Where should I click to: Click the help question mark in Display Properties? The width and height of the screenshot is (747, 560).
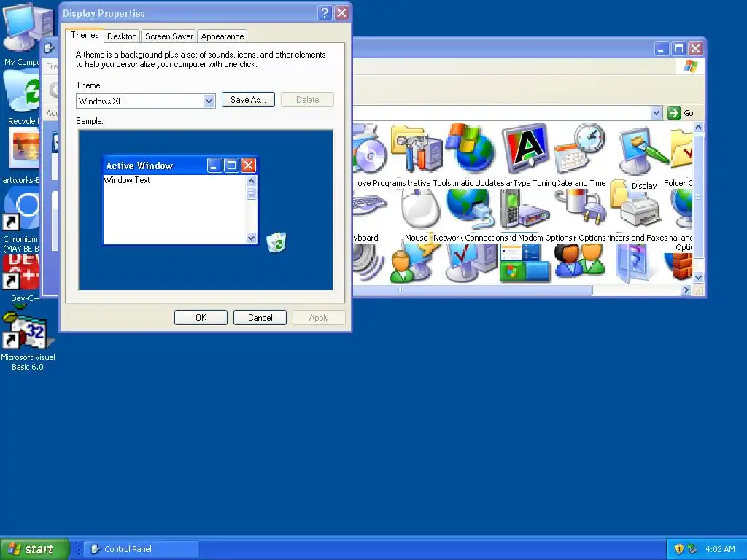pyautogui.click(x=325, y=13)
